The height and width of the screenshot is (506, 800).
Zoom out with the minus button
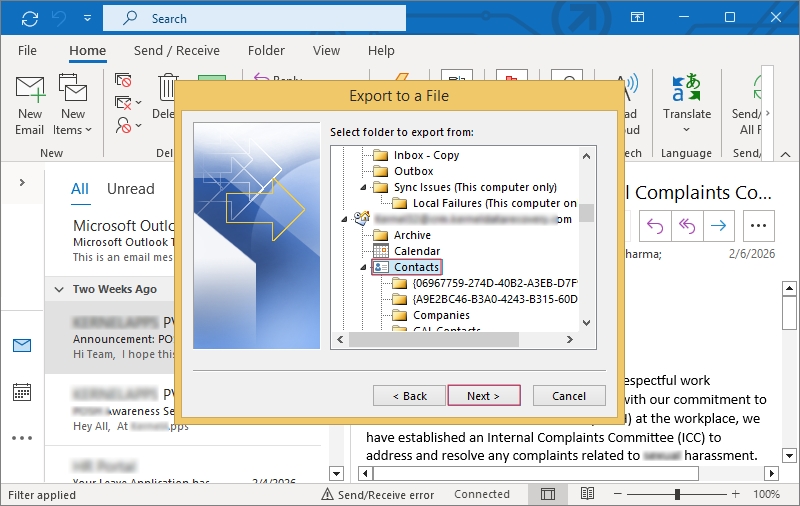[618, 494]
